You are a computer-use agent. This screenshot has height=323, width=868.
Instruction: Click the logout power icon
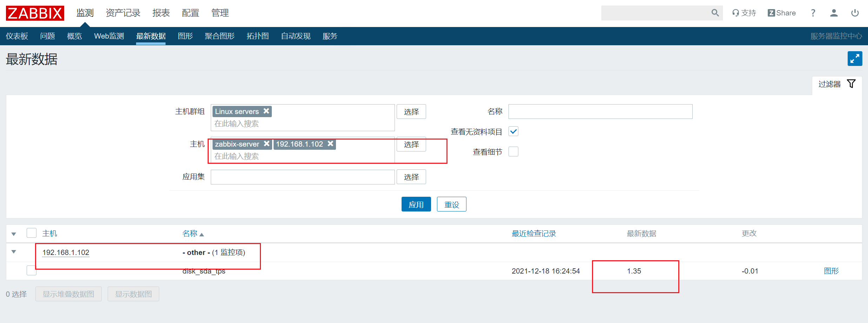[855, 13]
